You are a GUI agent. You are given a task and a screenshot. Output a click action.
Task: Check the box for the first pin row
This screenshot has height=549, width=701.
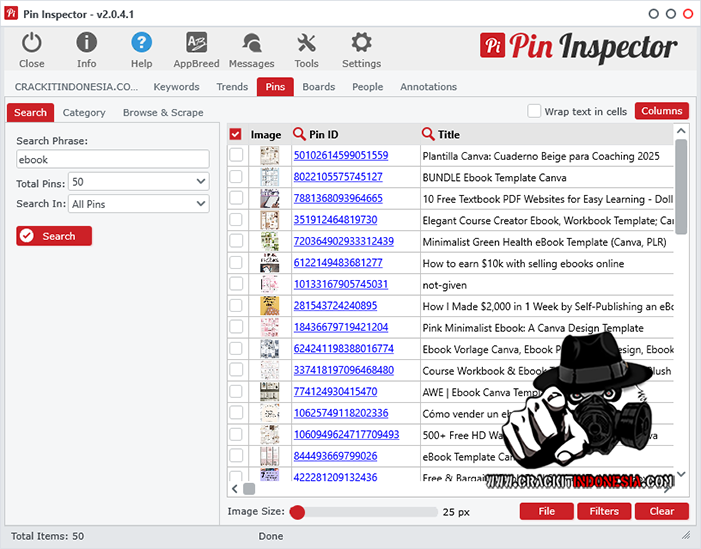click(x=236, y=155)
